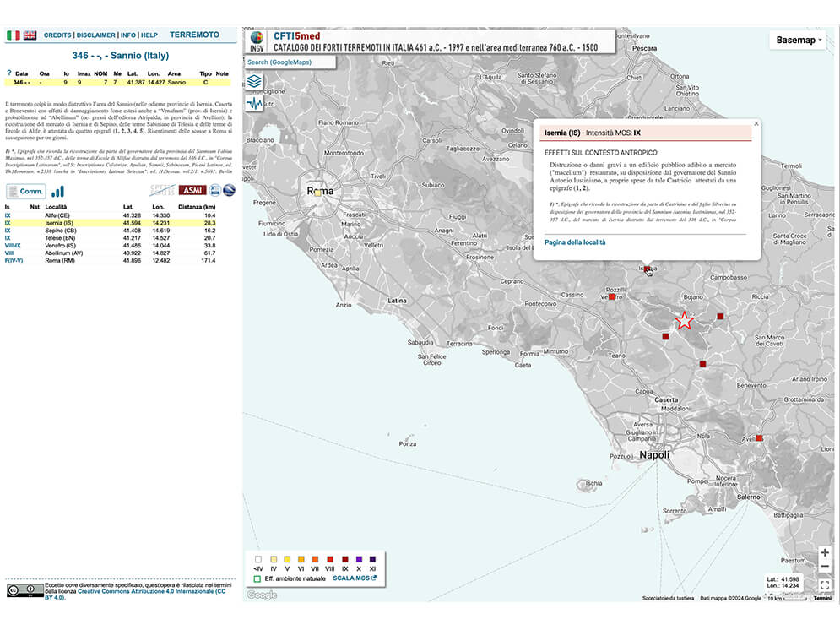Sort table by Distanza (km) header
Screen dimensions: 840x630
(x=197, y=207)
